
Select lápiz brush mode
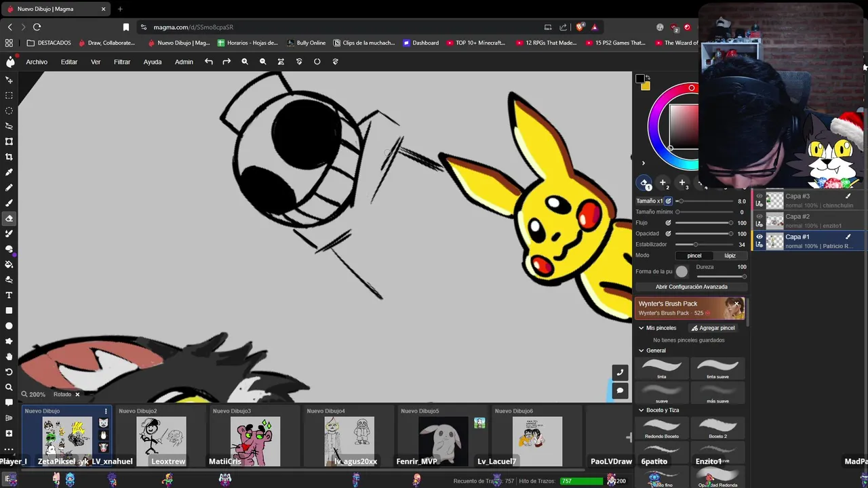(x=730, y=256)
